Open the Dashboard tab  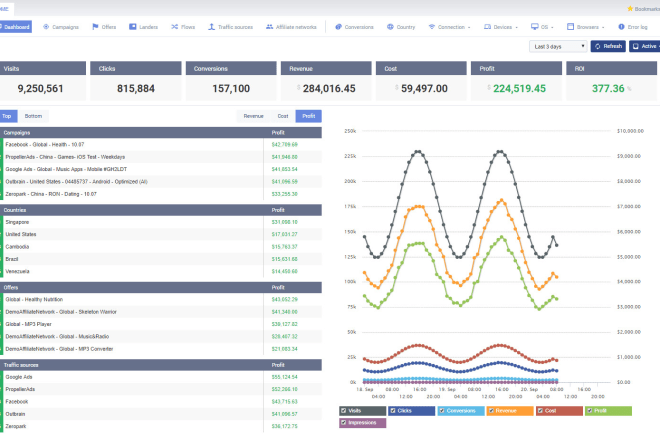16,27
